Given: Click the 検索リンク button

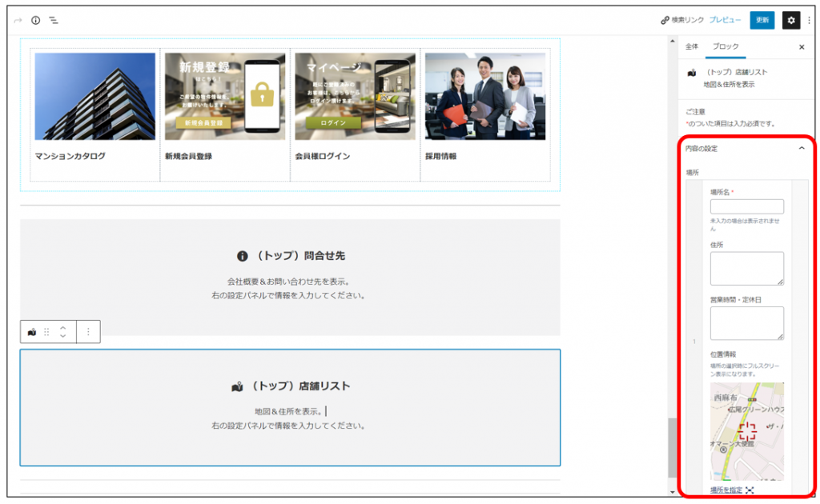Looking at the screenshot, I should 682,20.
